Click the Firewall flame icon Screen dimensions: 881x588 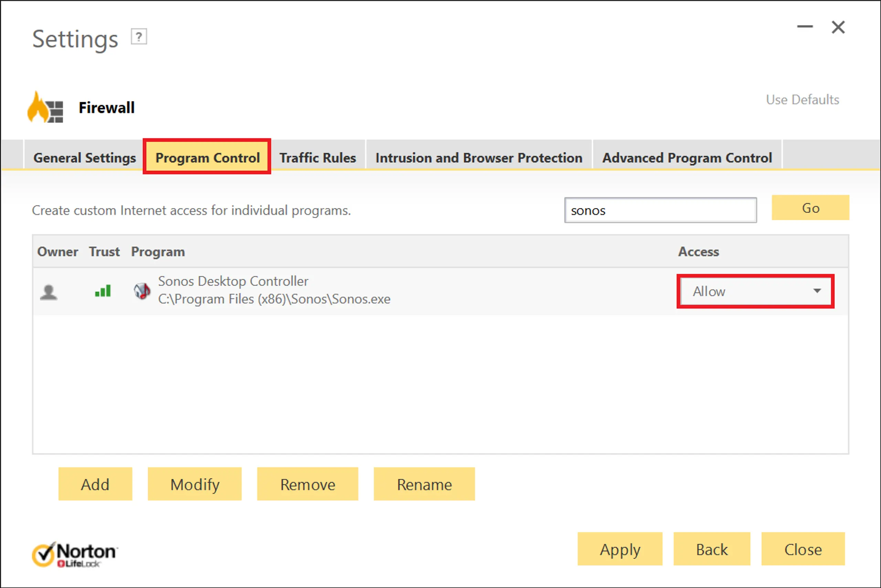click(x=45, y=108)
